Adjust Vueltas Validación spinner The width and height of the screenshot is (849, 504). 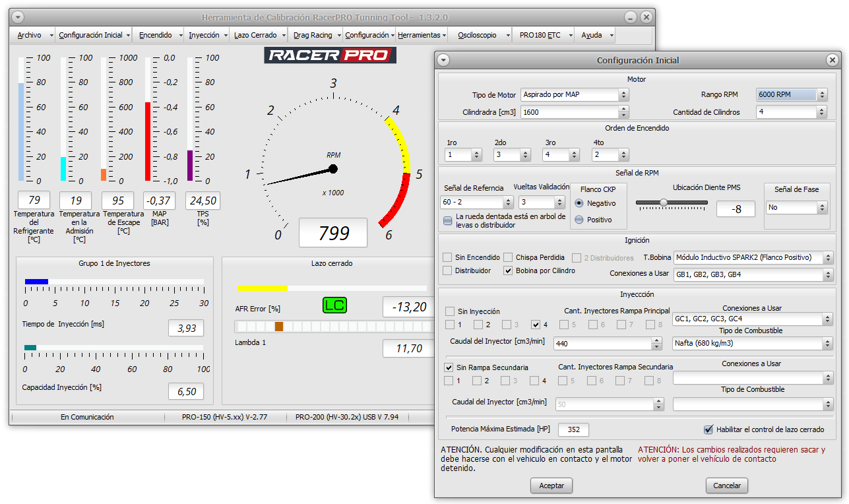(559, 203)
